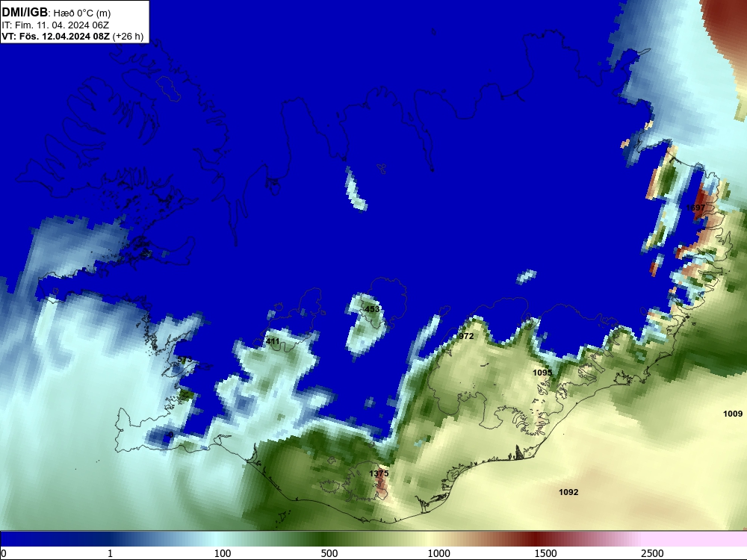Click the color scale at label 1
747x560 pixels.
(110, 553)
